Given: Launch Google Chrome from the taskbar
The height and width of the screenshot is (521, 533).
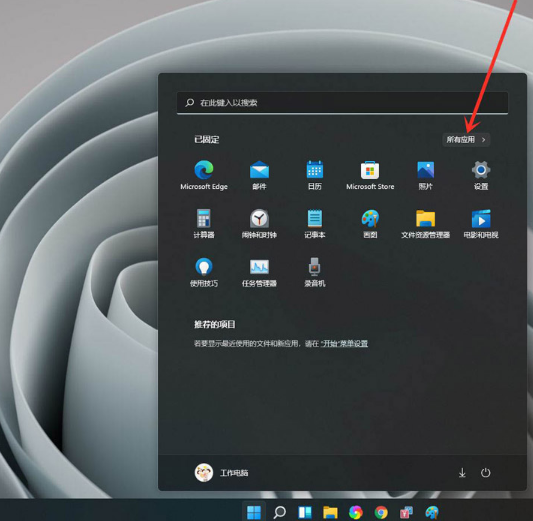Looking at the screenshot, I should [381, 512].
